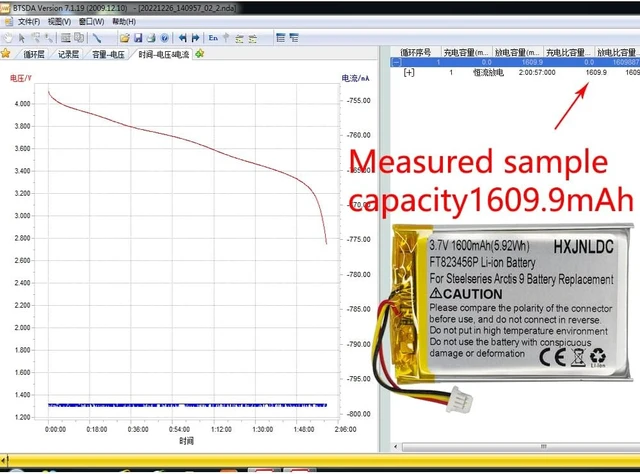Image resolution: width=640 pixels, height=474 pixels.
Task: Click the yellow star icon beside tabs
Action: (6, 53)
